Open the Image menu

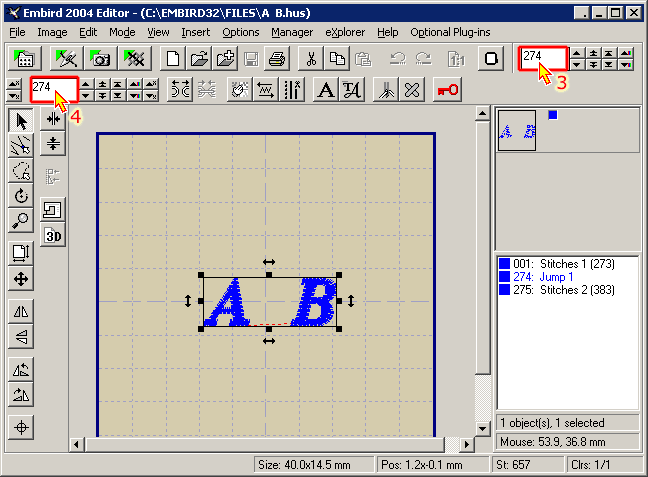[52, 32]
